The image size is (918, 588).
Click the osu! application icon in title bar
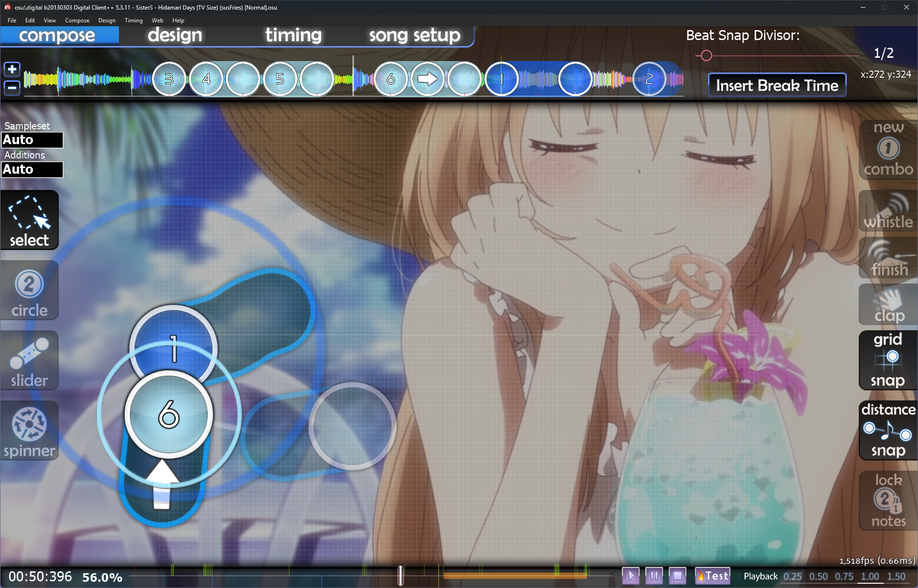coord(8,7)
